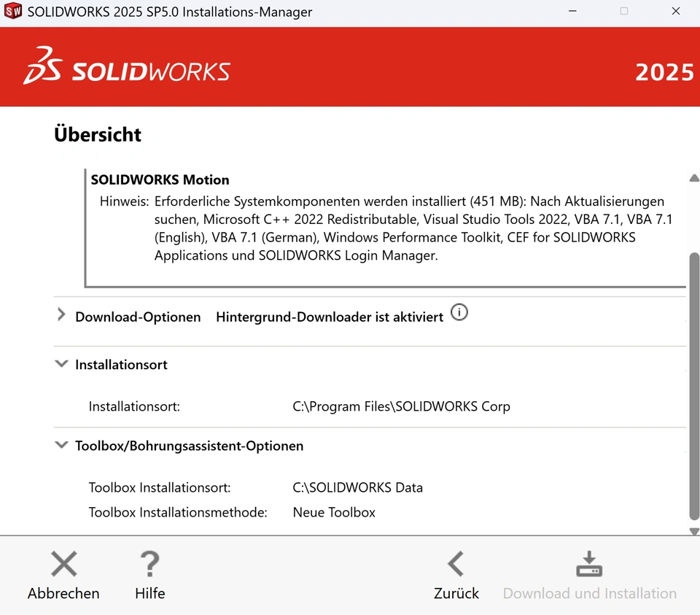700x615 pixels.
Task: Collapse the Installationsort section chevron
Action: 61,363
